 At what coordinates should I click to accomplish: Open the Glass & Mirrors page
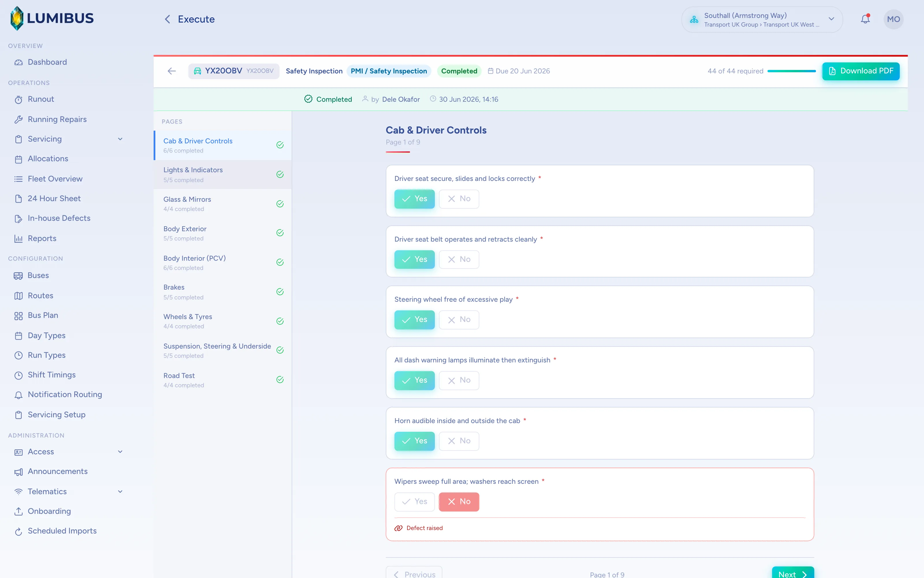pos(223,204)
